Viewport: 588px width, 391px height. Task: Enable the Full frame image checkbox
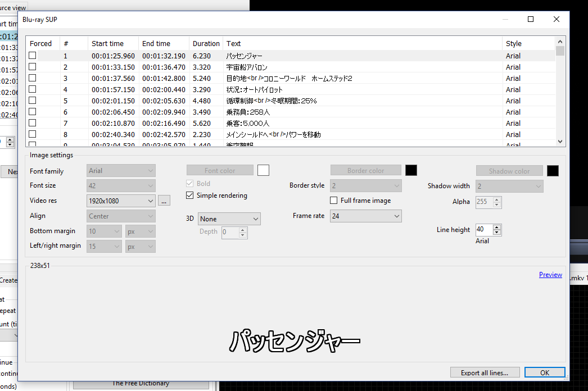pos(333,200)
